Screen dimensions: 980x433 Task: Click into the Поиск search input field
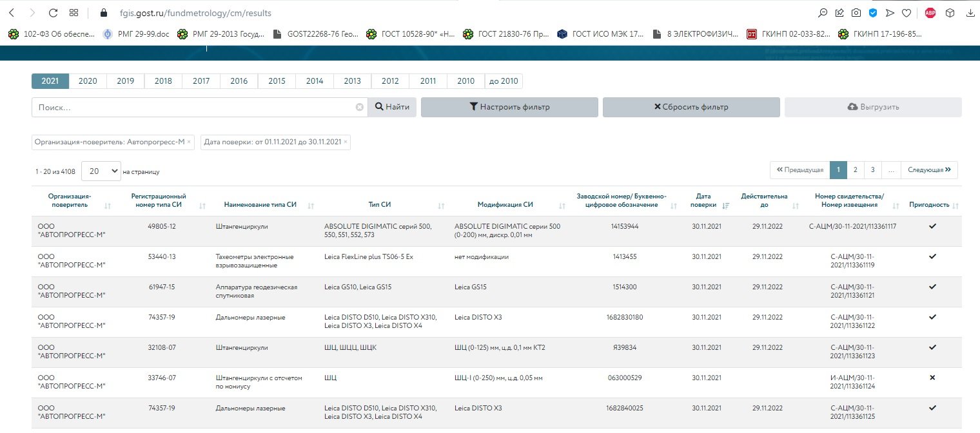(x=193, y=107)
